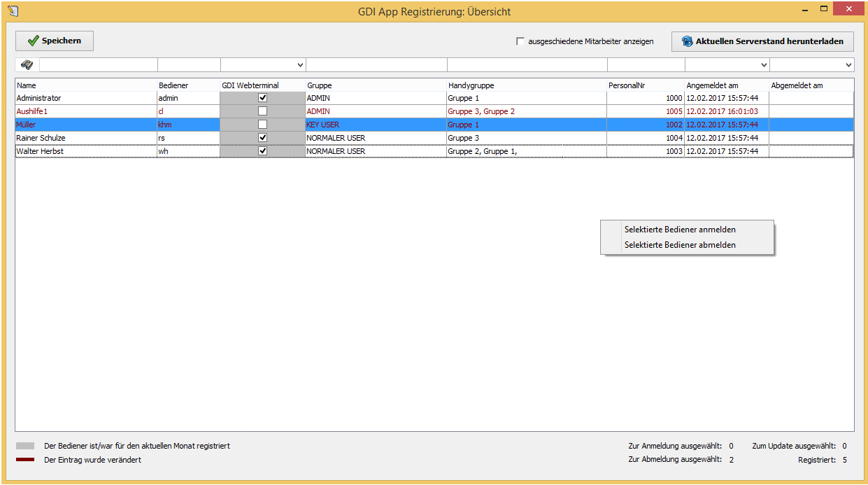Check GDI Webterminal for Aushilfe1

pyautogui.click(x=263, y=111)
